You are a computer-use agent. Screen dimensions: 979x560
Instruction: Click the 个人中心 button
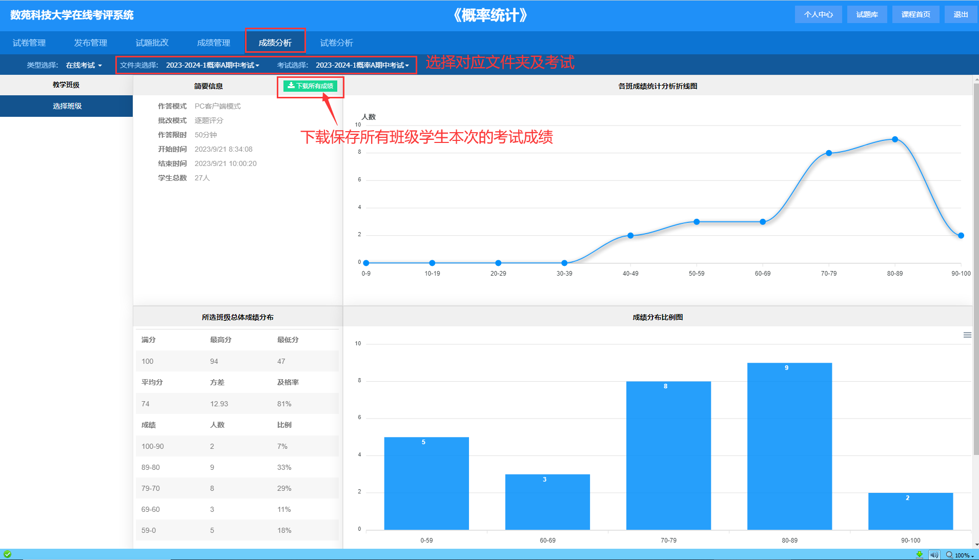(x=819, y=14)
